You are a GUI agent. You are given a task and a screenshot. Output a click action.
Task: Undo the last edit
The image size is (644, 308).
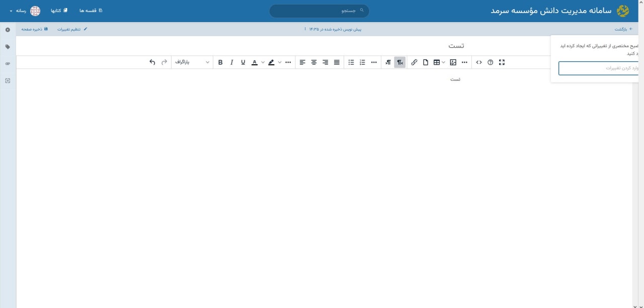pyautogui.click(x=152, y=62)
